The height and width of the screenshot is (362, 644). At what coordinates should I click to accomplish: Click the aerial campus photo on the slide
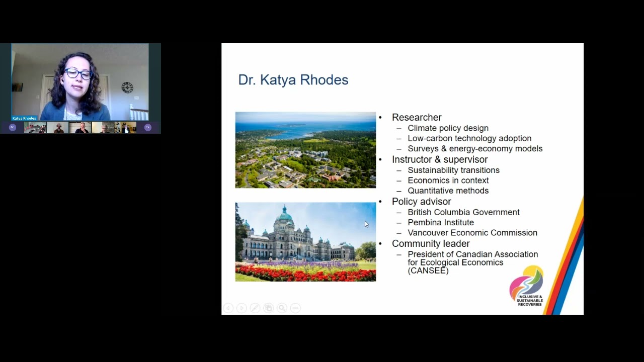[x=305, y=150]
